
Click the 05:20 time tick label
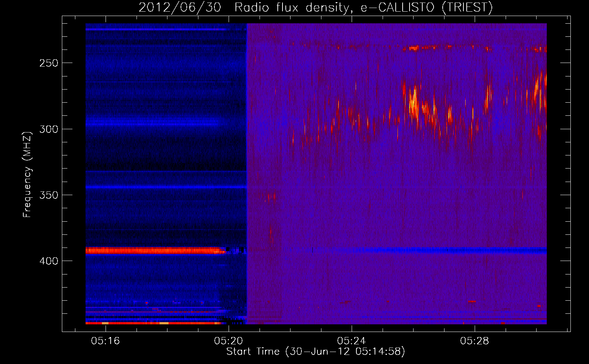pyautogui.click(x=229, y=341)
